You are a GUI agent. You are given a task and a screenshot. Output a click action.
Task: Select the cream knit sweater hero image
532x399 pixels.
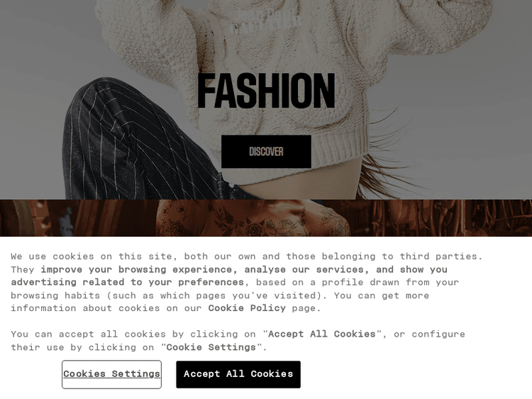click(266, 99)
